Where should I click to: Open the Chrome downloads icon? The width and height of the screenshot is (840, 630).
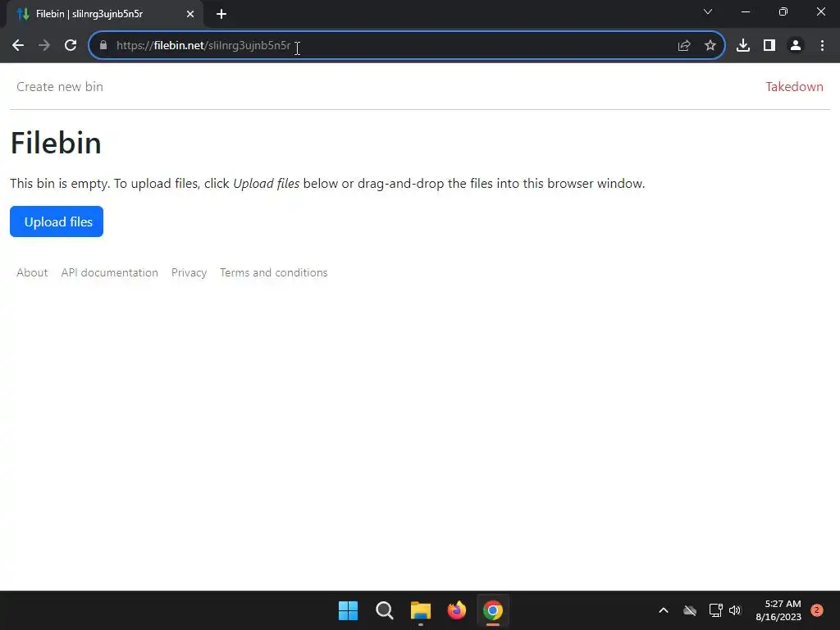tap(743, 46)
